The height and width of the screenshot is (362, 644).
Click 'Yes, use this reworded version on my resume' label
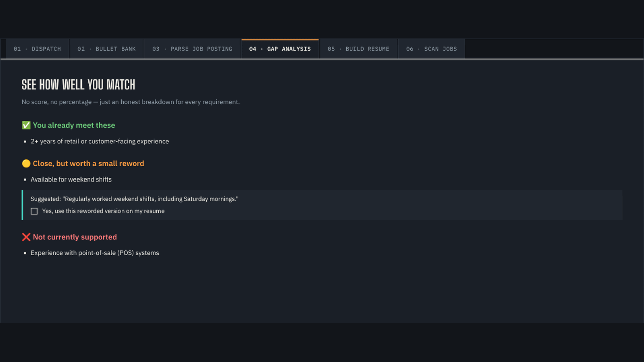point(103,211)
